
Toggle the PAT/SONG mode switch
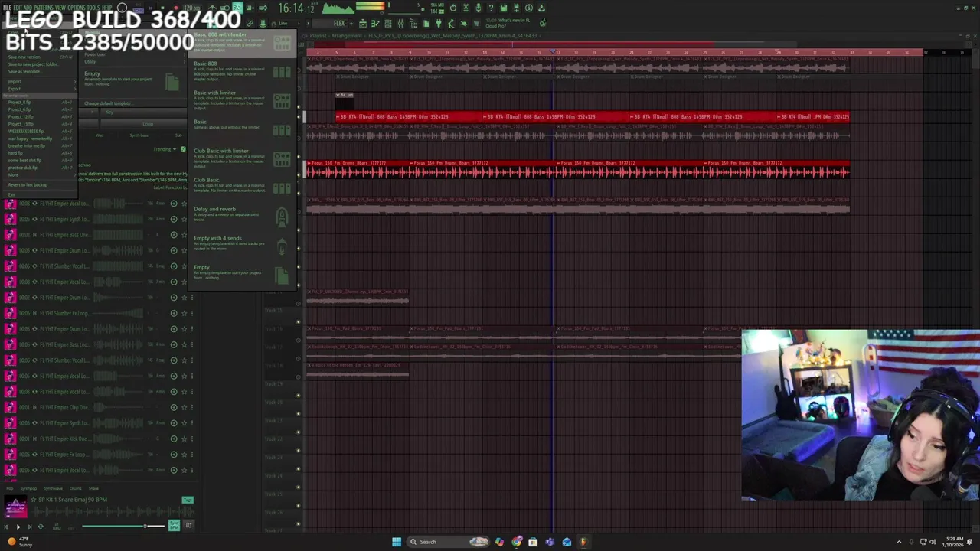[138, 9]
